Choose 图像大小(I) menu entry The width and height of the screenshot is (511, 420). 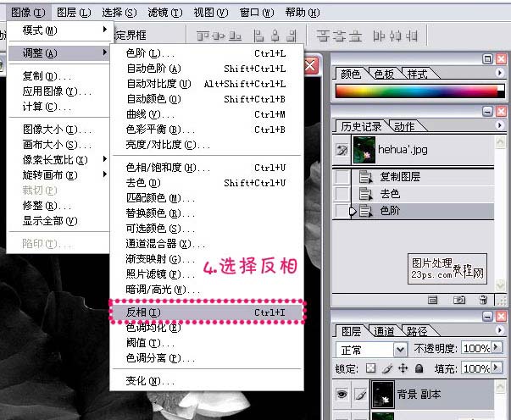pos(60,130)
